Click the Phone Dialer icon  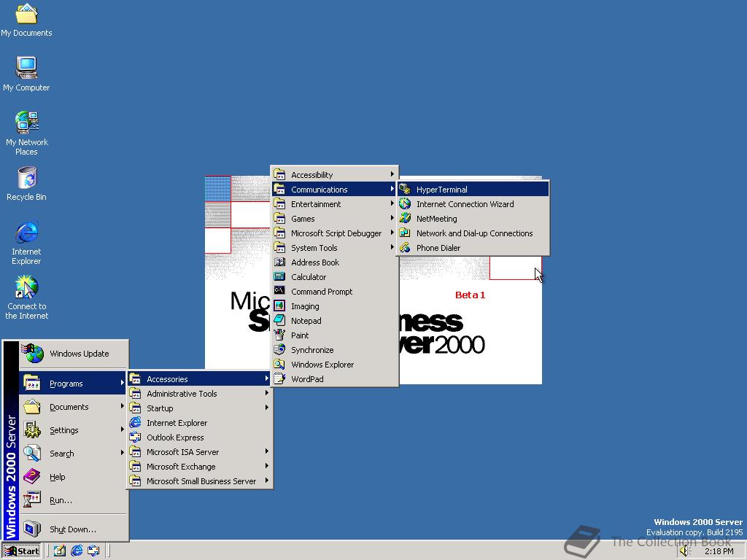(x=405, y=248)
